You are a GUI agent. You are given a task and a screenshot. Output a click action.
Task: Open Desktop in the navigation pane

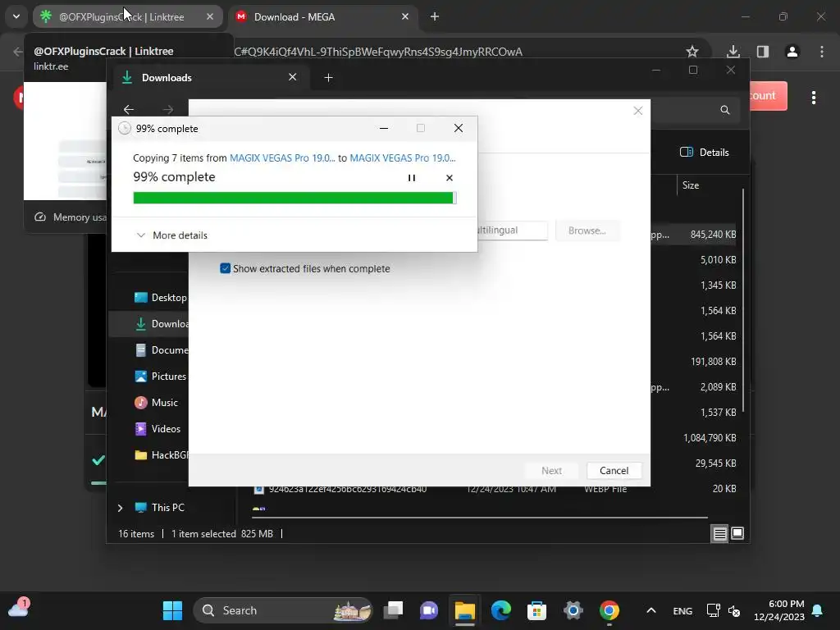click(x=160, y=297)
